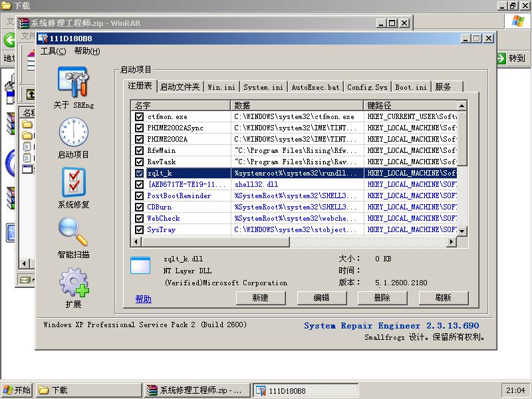The image size is (532, 399).
Task: Switch to the 启动文件夹 tab
Action: tap(180, 87)
